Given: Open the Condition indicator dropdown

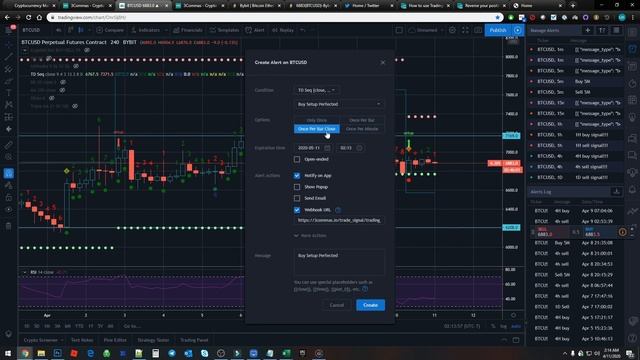Looking at the screenshot, I should coord(316,90).
